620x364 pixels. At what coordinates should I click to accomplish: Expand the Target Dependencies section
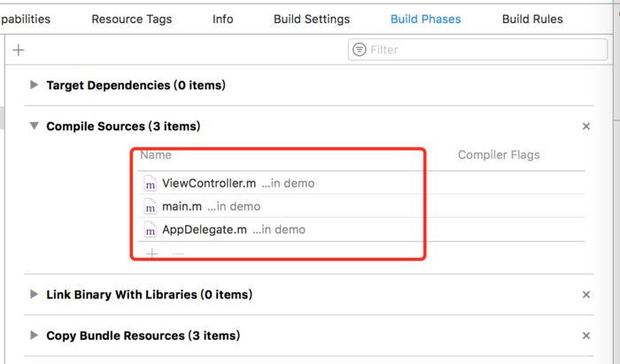(35, 85)
